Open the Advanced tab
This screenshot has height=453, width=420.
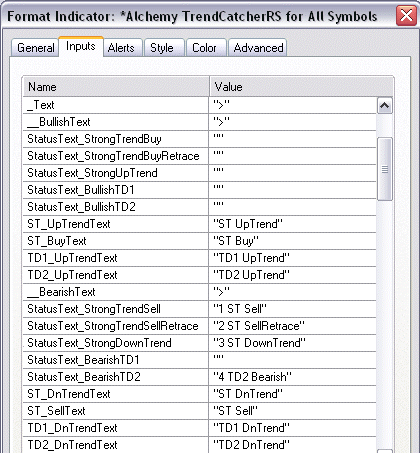pos(258,48)
